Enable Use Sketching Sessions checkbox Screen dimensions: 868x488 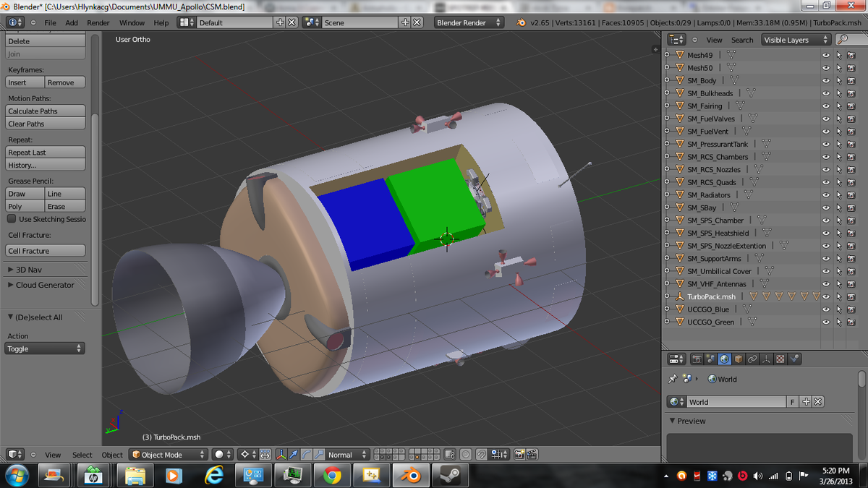(12, 219)
